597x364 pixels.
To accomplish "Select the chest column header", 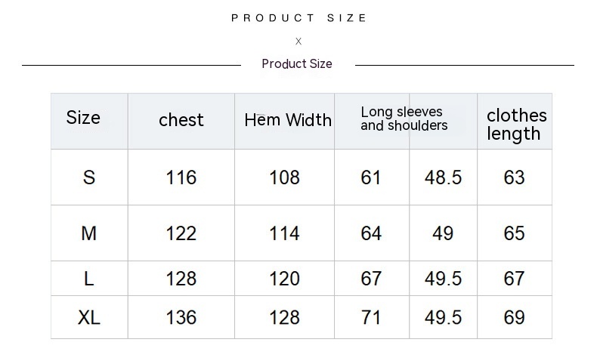I will (x=181, y=120).
